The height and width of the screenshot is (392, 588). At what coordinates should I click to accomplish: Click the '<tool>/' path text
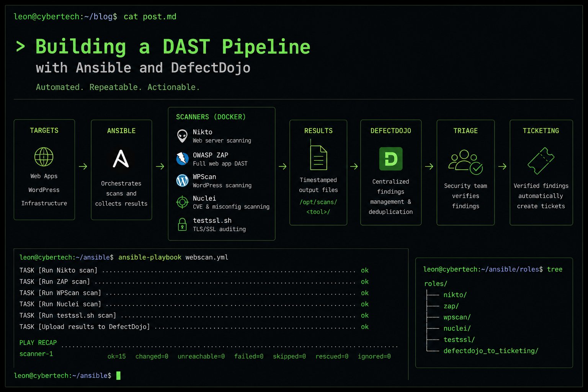click(318, 212)
